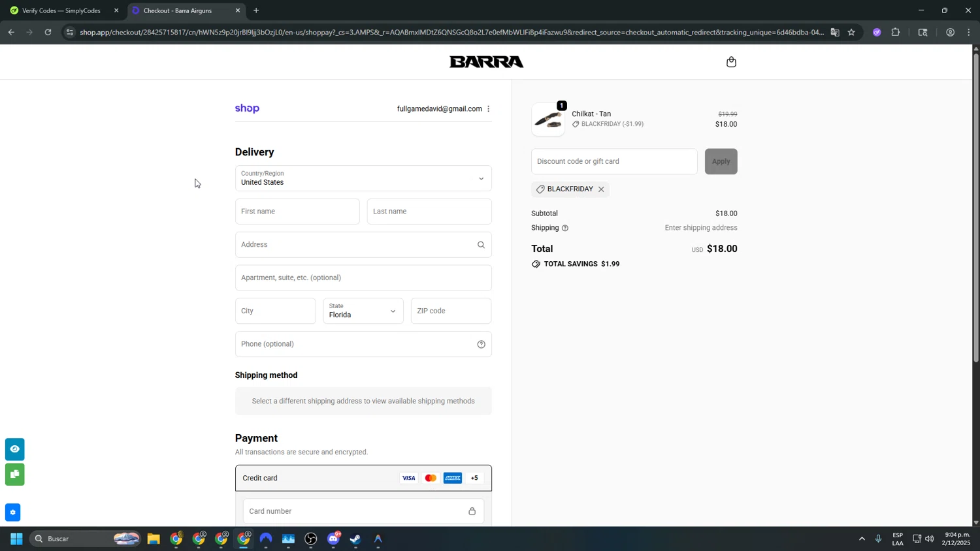Open browser extensions puzzle icon

tap(896, 32)
